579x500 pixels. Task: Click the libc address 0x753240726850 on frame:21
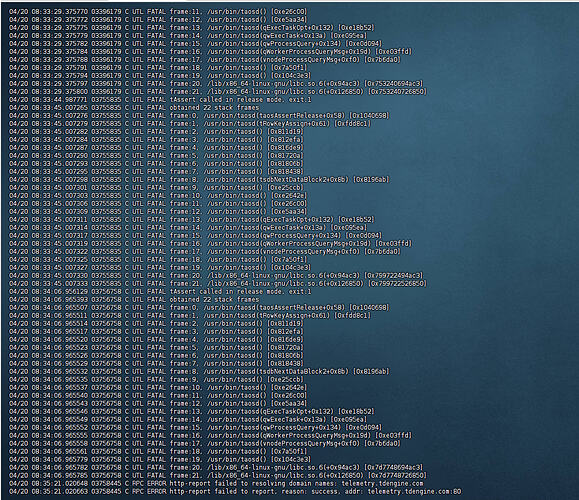coord(397,92)
